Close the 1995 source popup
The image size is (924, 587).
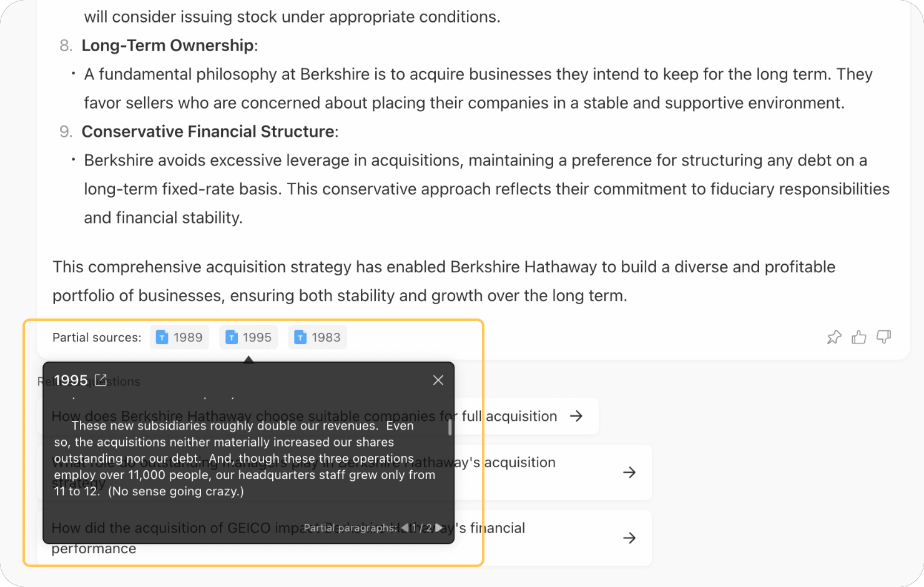coord(438,380)
